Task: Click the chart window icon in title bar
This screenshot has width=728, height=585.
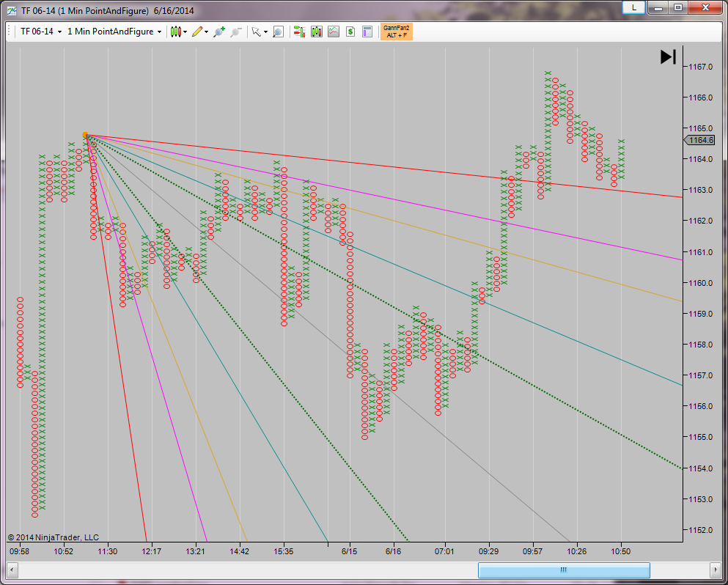Action: tap(13, 10)
